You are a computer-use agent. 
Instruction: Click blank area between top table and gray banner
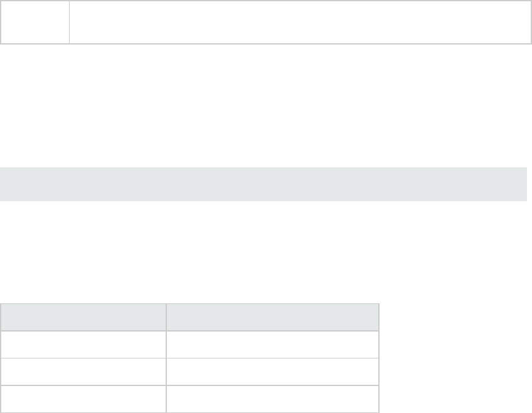point(263,107)
